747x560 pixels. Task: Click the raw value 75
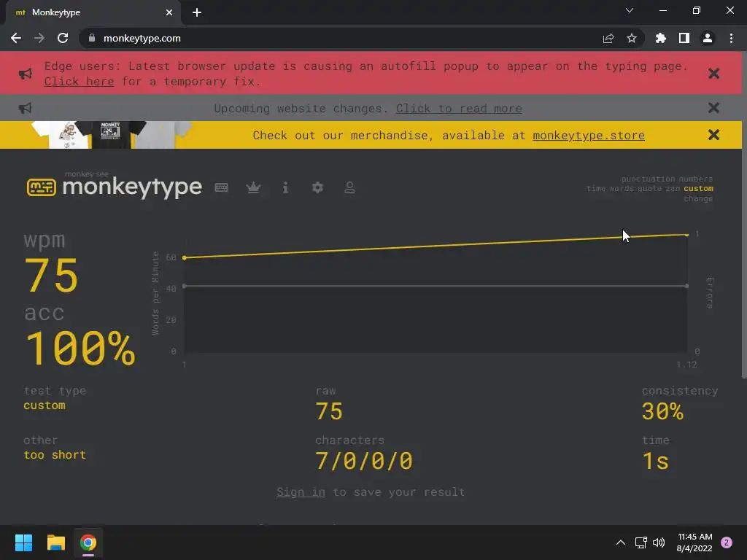pyautogui.click(x=329, y=411)
